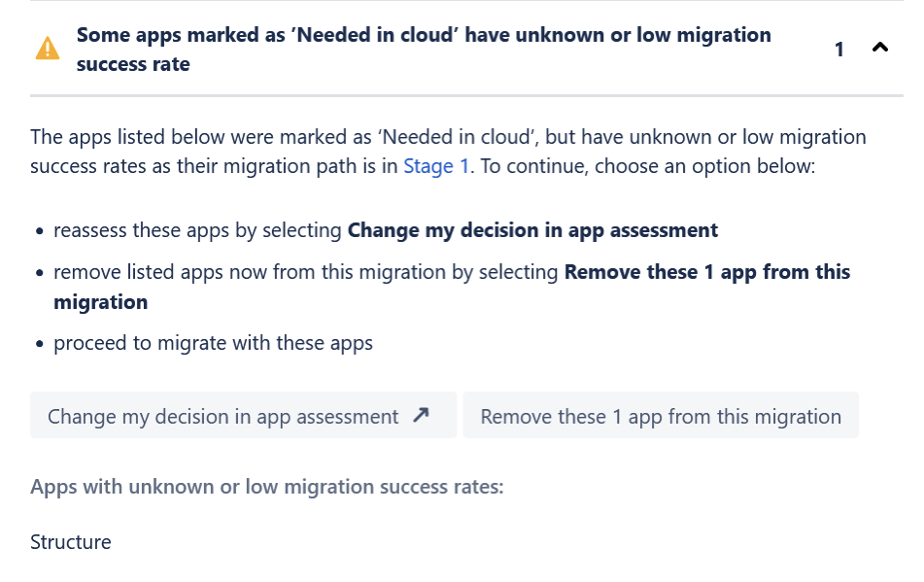The height and width of the screenshot is (582, 924).
Task: Click the orange warning triangle icon
Action: click(x=47, y=49)
